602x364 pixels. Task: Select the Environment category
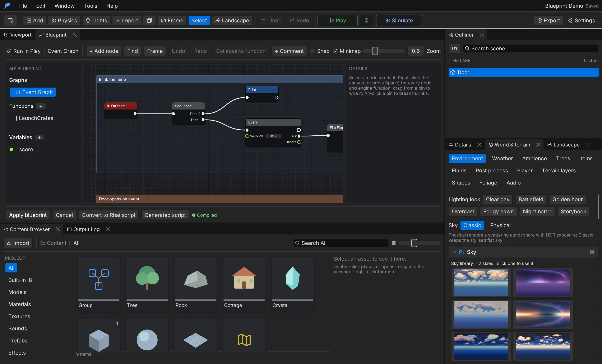[467, 159]
